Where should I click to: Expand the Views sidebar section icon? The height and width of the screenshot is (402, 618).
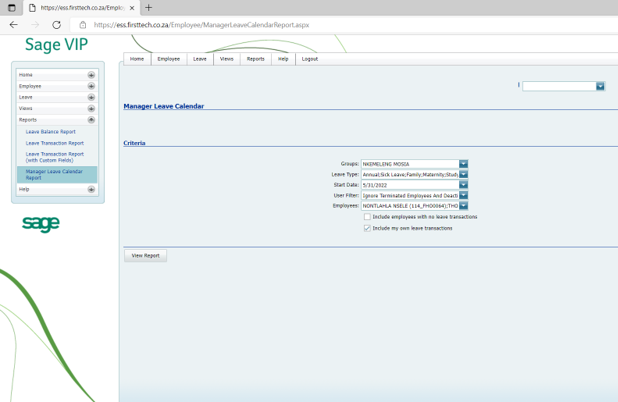(x=91, y=108)
